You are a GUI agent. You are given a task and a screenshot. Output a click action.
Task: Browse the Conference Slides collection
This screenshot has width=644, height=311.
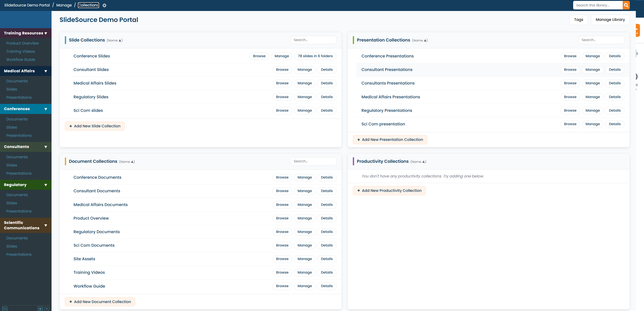(x=259, y=56)
